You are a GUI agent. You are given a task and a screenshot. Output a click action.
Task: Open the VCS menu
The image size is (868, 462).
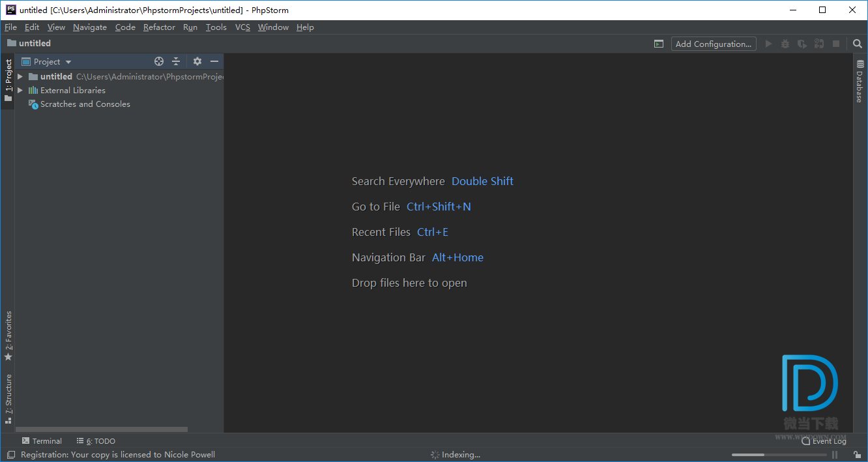coord(242,27)
